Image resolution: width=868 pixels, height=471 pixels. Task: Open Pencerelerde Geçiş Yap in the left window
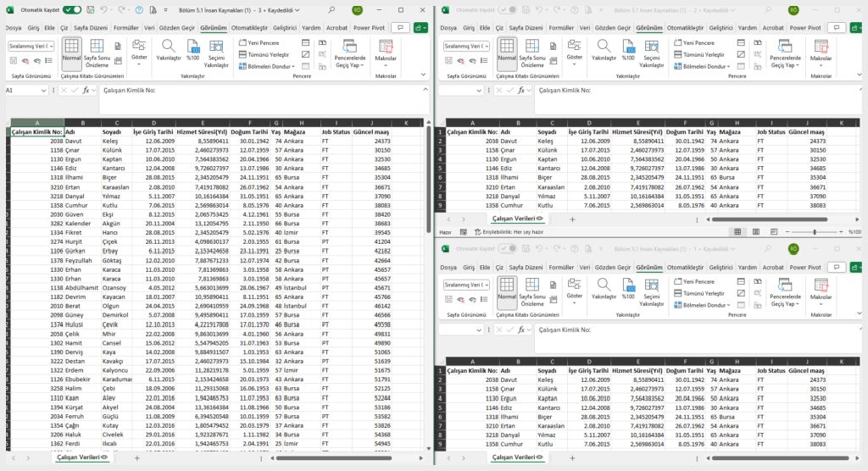coord(350,53)
